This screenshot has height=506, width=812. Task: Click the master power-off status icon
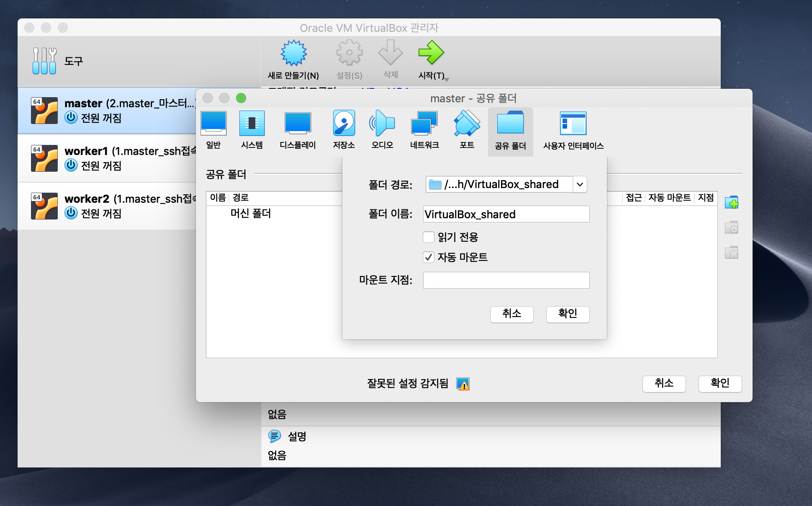pos(71,117)
